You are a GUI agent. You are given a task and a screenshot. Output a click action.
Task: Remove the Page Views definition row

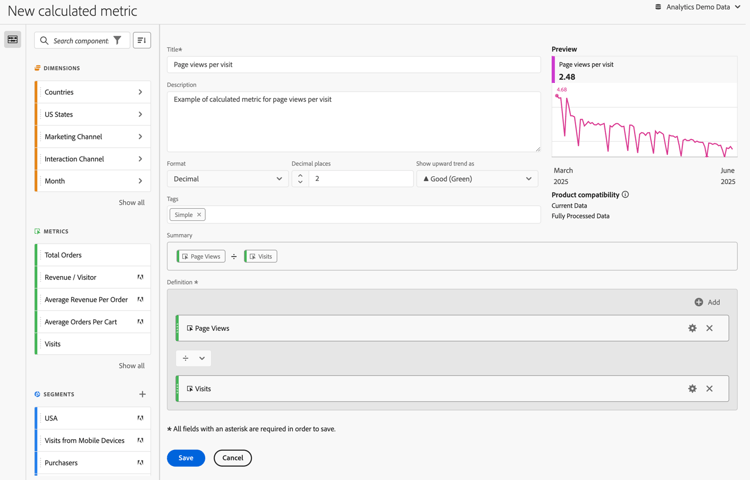click(x=710, y=328)
